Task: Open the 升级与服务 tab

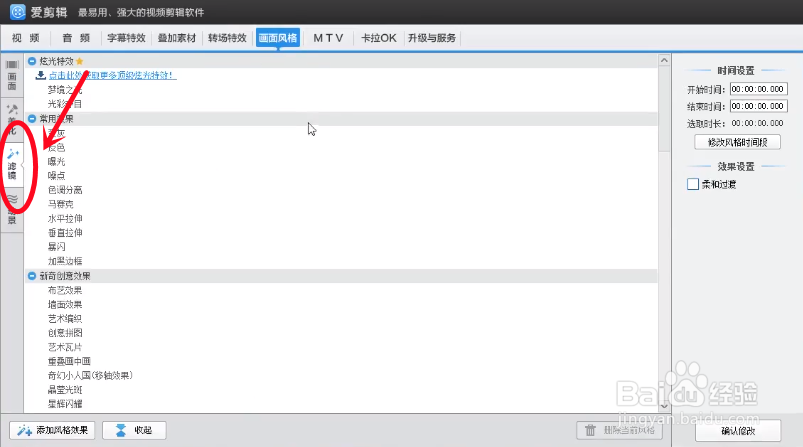Action: coord(432,38)
